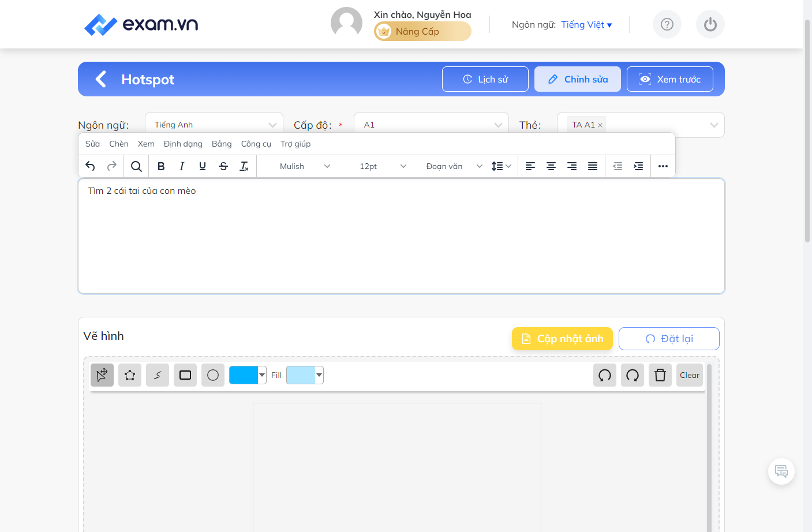Align text to the left
The image size is (812, 532).
(530, 166)
